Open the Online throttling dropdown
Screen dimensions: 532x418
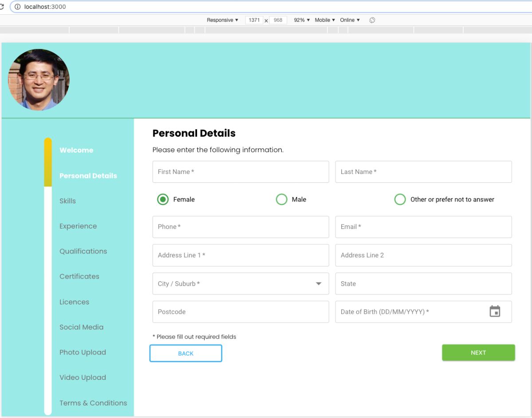350,20
